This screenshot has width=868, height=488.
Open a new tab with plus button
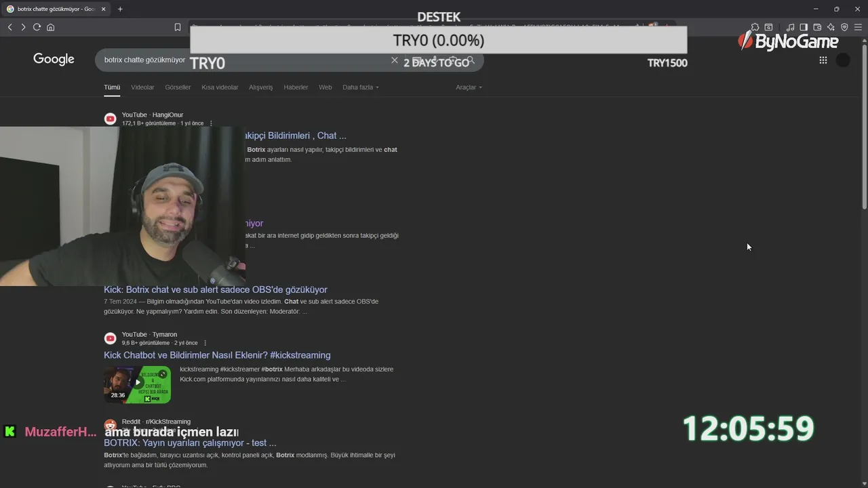120,9
